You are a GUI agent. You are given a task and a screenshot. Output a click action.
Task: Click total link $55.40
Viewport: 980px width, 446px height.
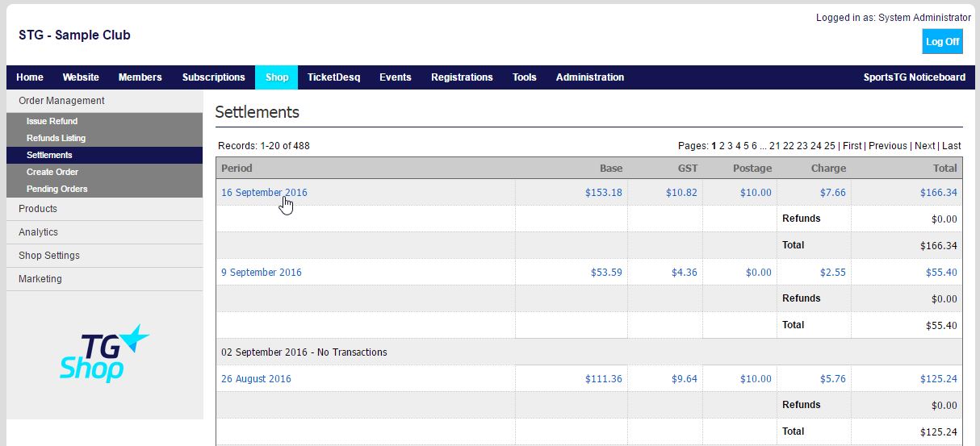coord(941,273)
